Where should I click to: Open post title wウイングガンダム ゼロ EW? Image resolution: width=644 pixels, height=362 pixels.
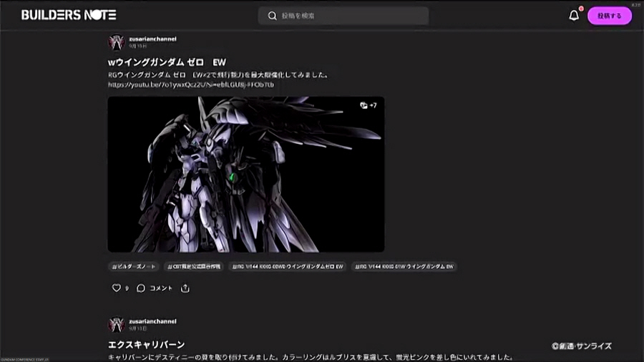[x=167, y=62]
